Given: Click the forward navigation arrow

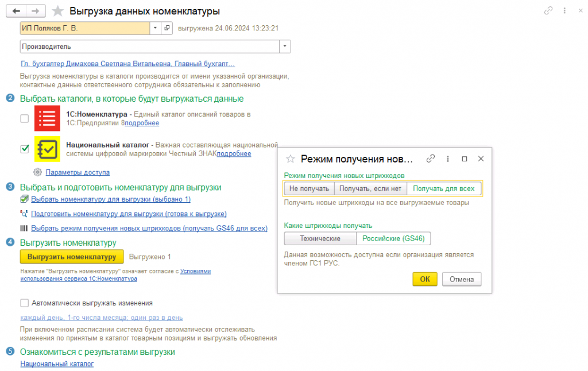Looking at the screenshot, I should pos(36,11).
